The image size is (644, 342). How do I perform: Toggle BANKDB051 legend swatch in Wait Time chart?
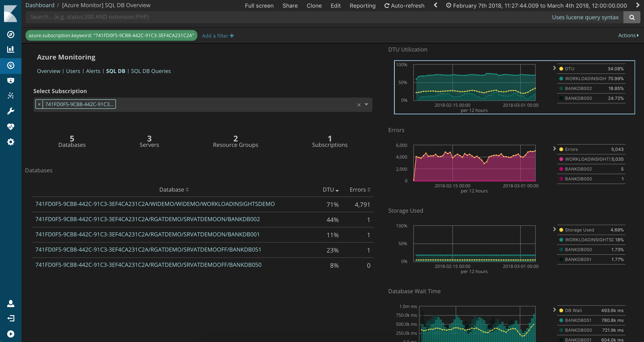pyautogui.click(x=561, y=320)
